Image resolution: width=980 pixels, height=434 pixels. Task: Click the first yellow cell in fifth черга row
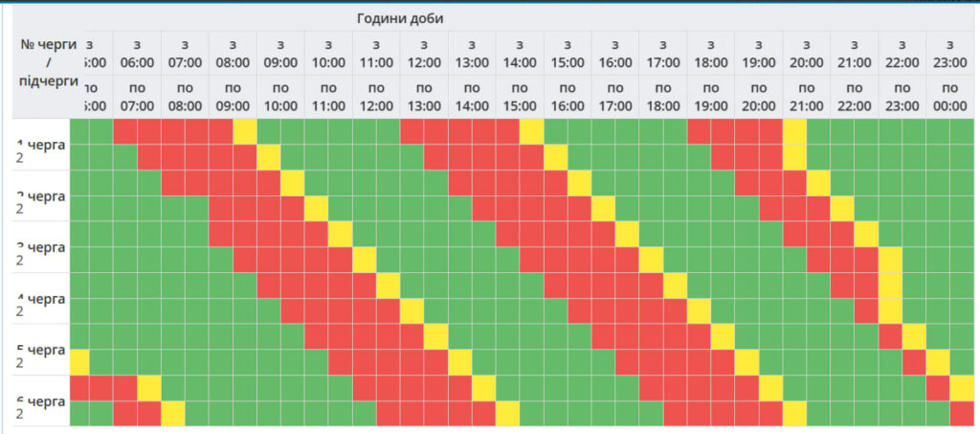pyautogui.click(x=79, y=362)
